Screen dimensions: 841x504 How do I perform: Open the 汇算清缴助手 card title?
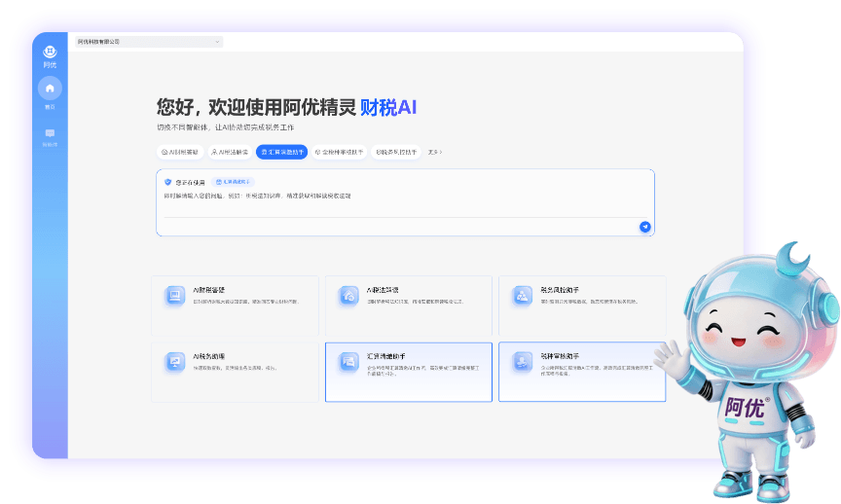385,356
